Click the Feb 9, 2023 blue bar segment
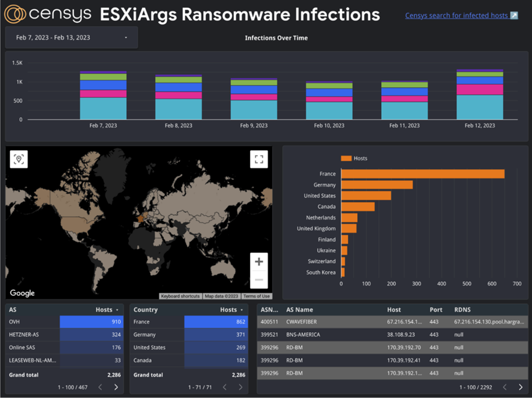Viewport: 532px width, 398px height. [x=254, y=90]
